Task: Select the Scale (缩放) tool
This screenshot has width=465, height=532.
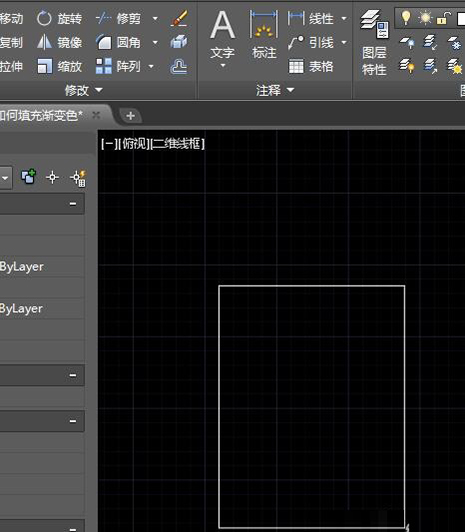Action: click(59, 66)
